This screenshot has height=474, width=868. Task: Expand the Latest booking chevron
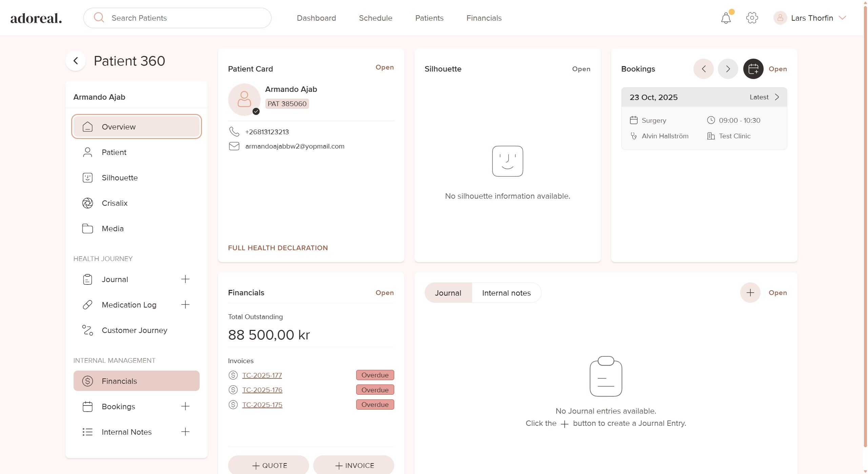pos(777,97)
